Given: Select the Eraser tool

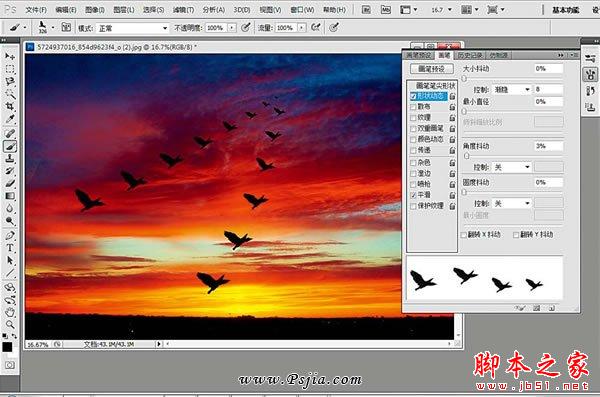Looking at the screenshot, I should point(10,183).
